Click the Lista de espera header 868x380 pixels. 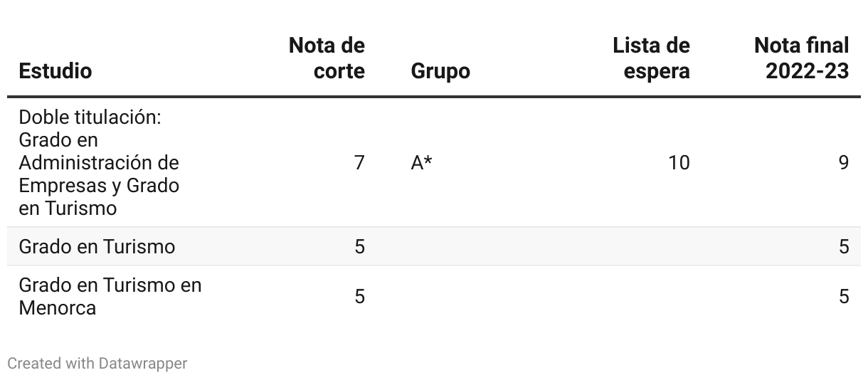[651, 58]
